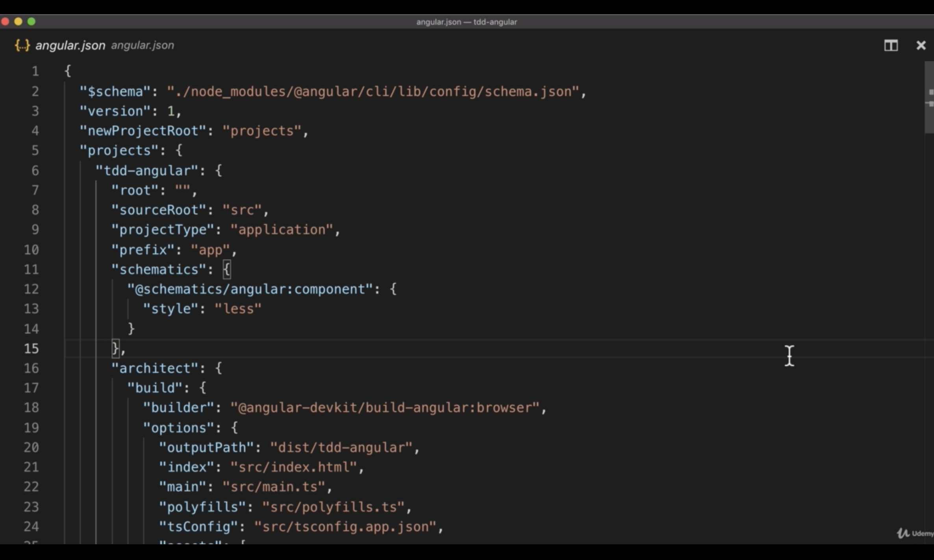This screenshot has height=560, width=934.
Task: Click line number 15 in gutter
Action: pos(32,349)
